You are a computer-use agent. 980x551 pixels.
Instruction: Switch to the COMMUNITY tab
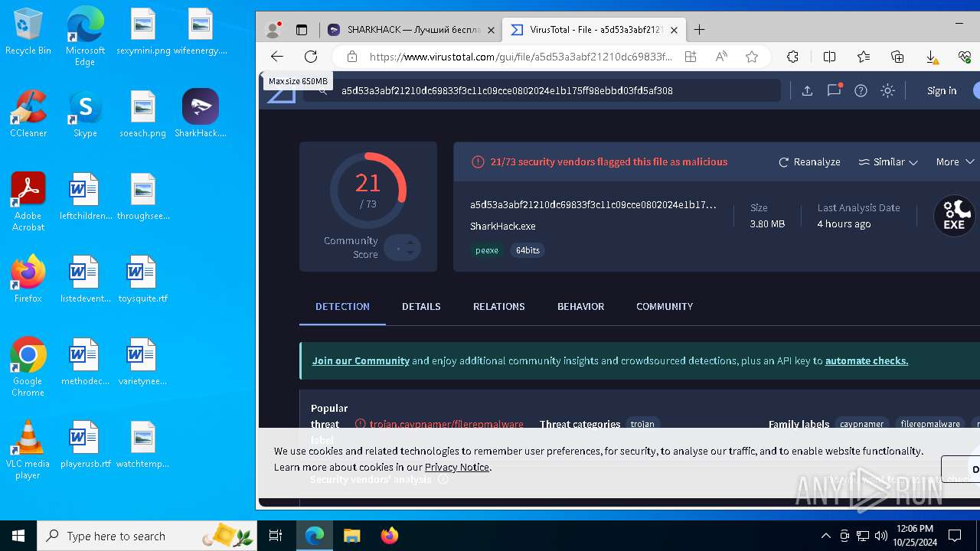point(665,306)
